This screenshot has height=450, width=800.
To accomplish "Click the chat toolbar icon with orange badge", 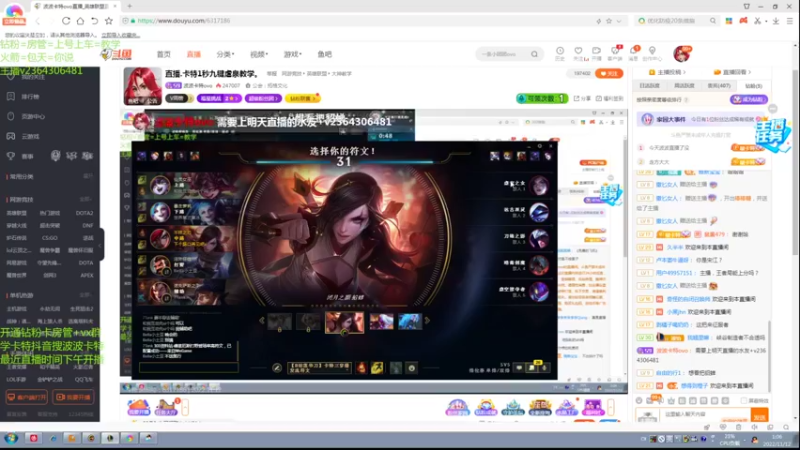I will 650,400.
